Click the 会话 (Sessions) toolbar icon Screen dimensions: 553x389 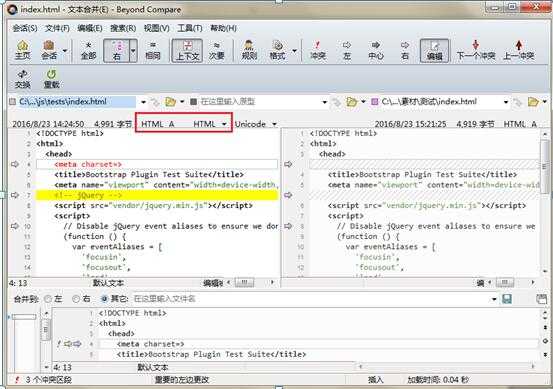pos(49,50)
